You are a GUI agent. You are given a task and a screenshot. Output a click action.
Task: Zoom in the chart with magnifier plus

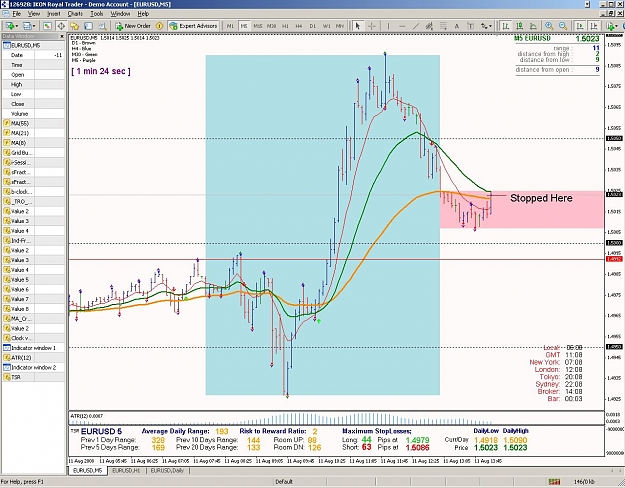click(549, 26)
